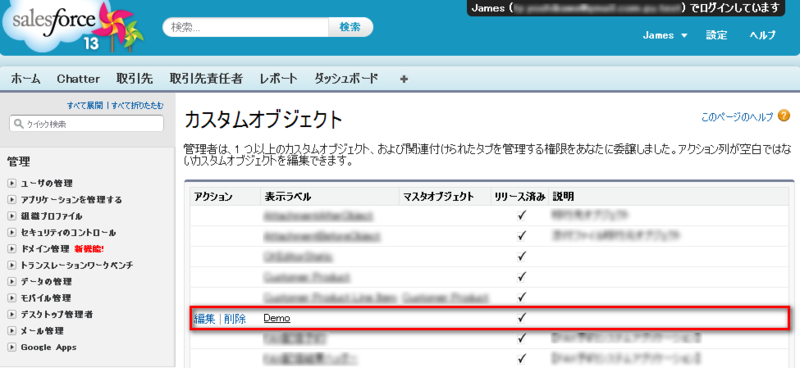The image size is (800, 368).
Task: Open the ダッシュボード tab
Action: 346,79
